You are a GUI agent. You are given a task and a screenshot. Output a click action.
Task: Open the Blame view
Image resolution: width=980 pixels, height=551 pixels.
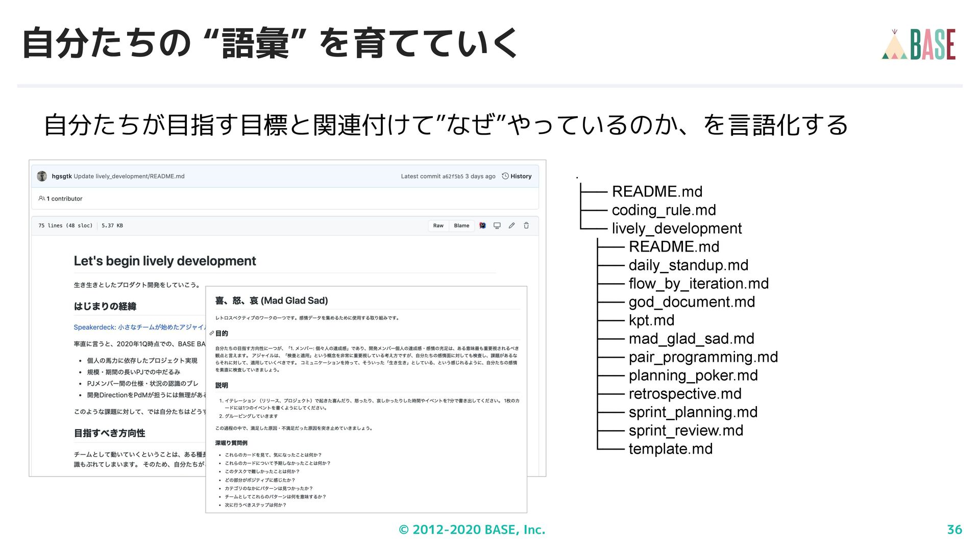[x=461, y=226]
